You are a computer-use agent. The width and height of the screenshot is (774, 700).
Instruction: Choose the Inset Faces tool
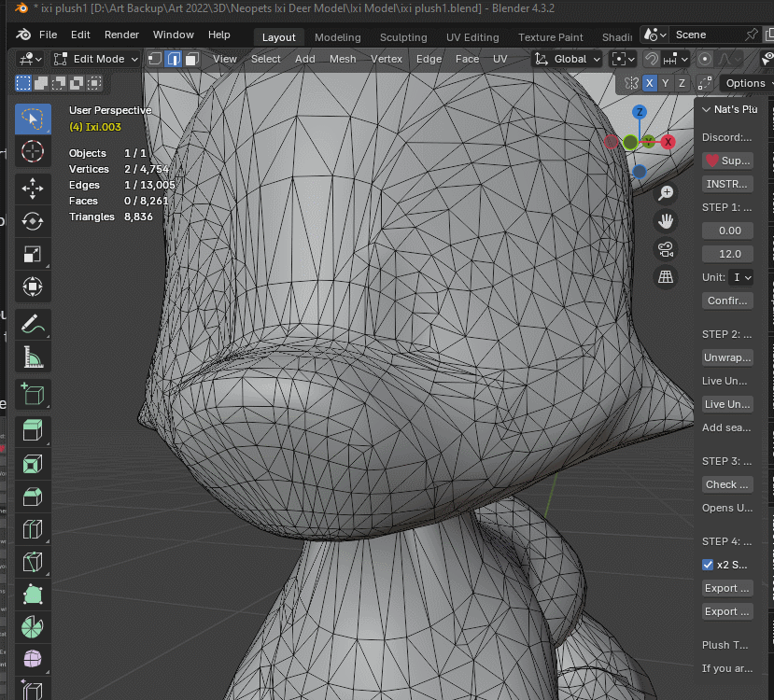click(x=33, y=464)
